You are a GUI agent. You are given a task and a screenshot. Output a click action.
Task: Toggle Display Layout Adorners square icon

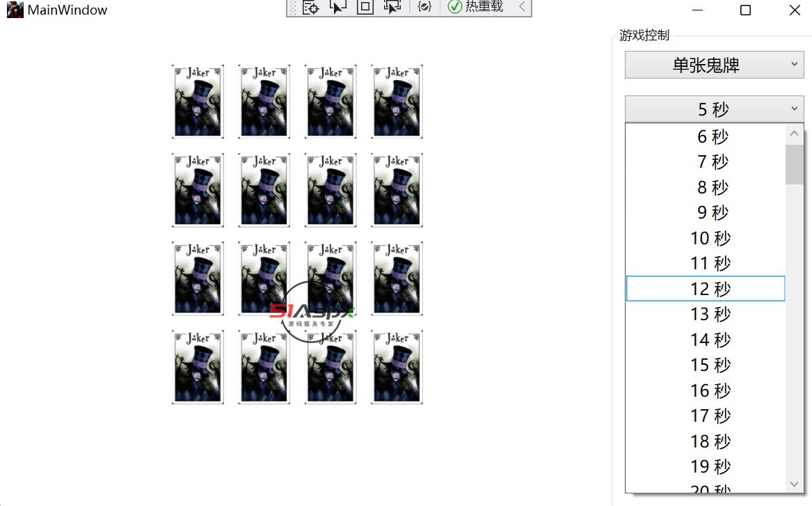[365, 7]
